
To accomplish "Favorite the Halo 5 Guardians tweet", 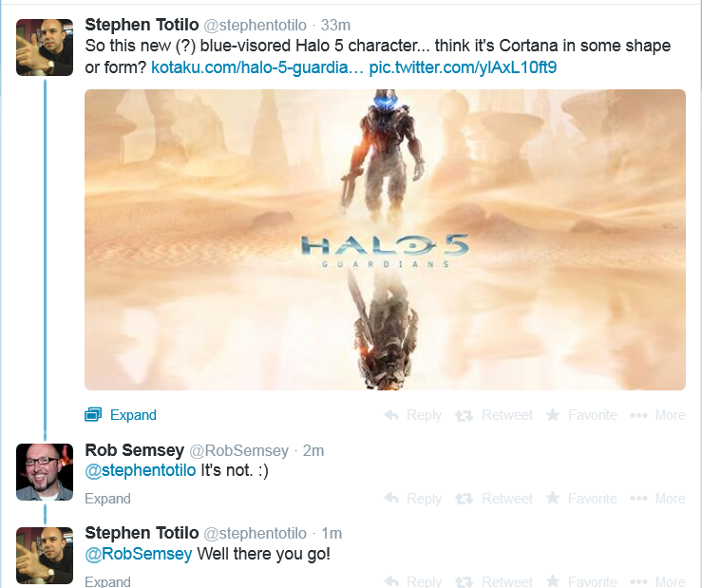I will tap(581, 415).
